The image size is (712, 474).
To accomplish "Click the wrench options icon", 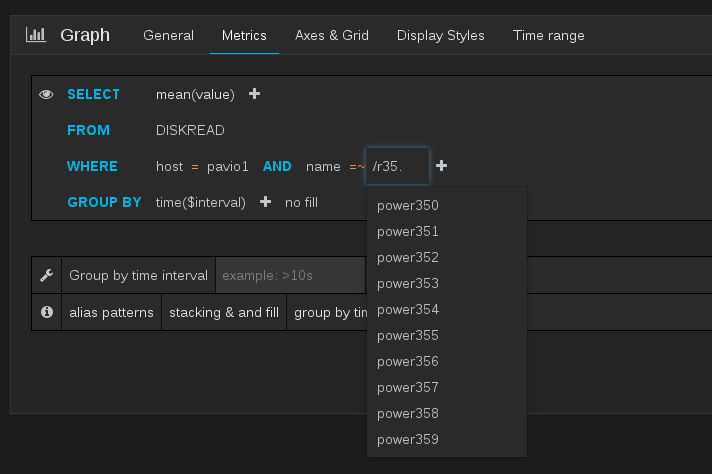I will (46, 275).
